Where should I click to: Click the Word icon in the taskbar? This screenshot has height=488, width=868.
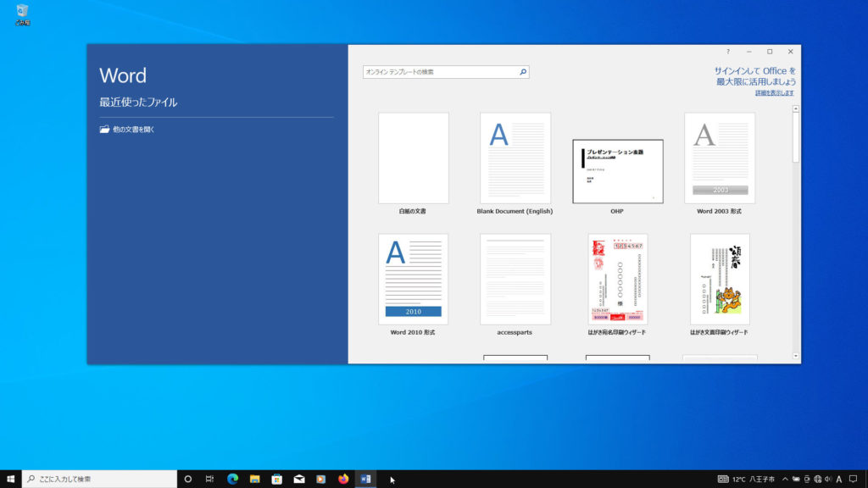click(365, 479)
